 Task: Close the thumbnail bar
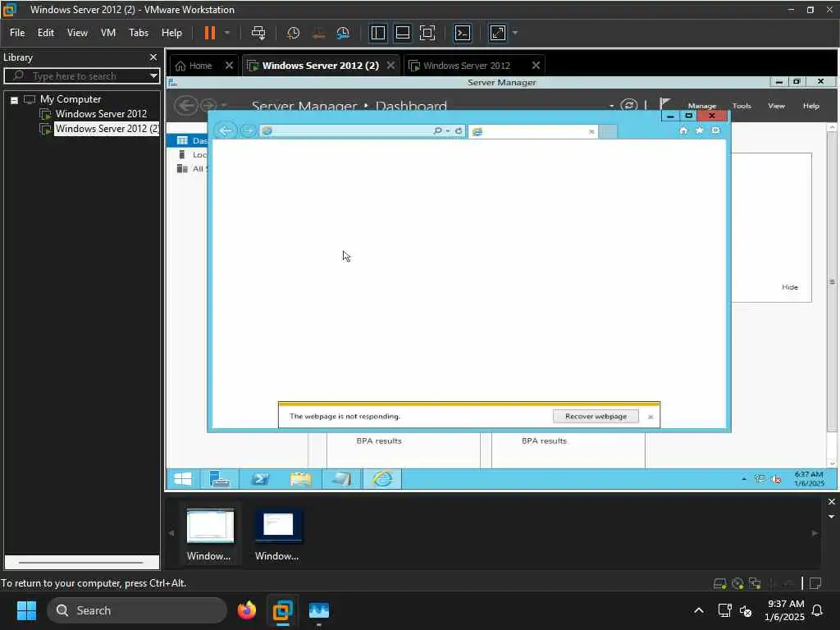tap(832, 502)
